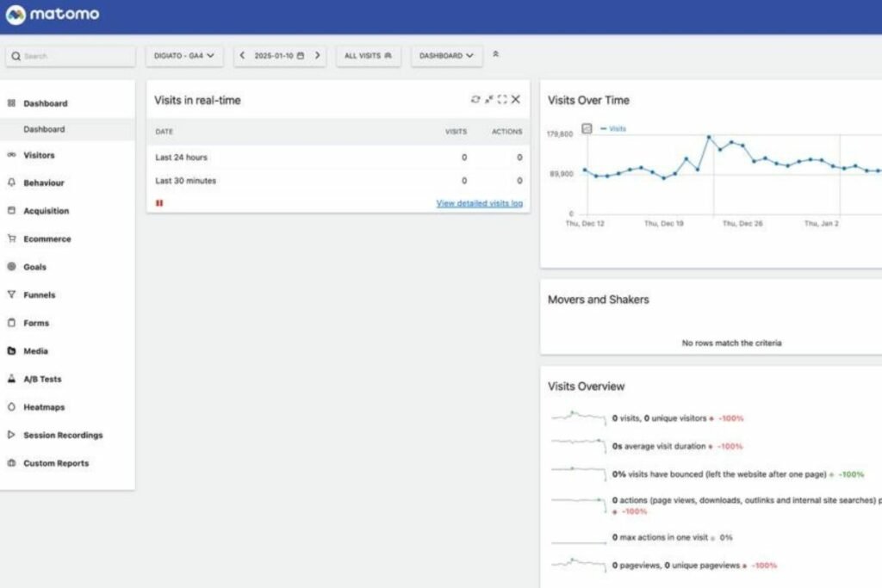Collapse the top controls with double chevron
The height and width of the screenshot is (588, 882).
pyautogui.click(x=495, y=54)
